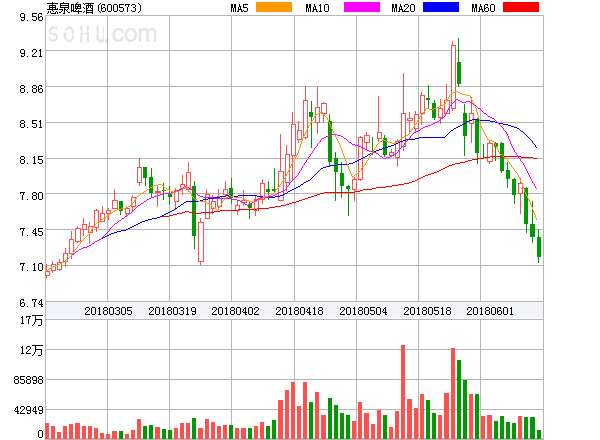Viewport: 600px width, 440px height.
Task: Click the blue MA20 legend swatch
Action: (441, 7)
